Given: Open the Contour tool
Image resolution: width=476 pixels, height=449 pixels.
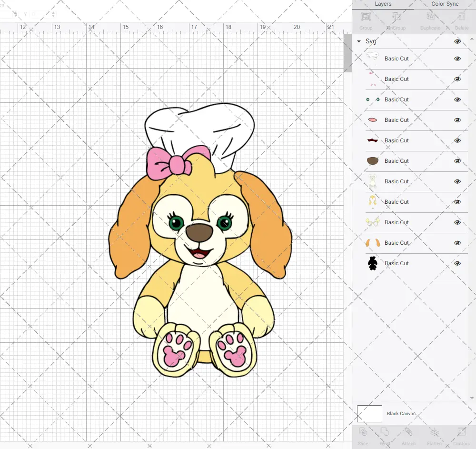Looking at the screenshot, I should click(x=461, y=432).
